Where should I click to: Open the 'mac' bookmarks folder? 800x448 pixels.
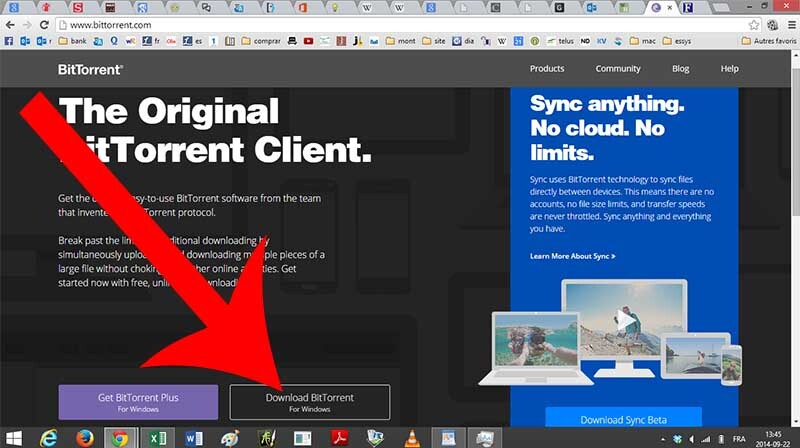(x=643, y=41)
